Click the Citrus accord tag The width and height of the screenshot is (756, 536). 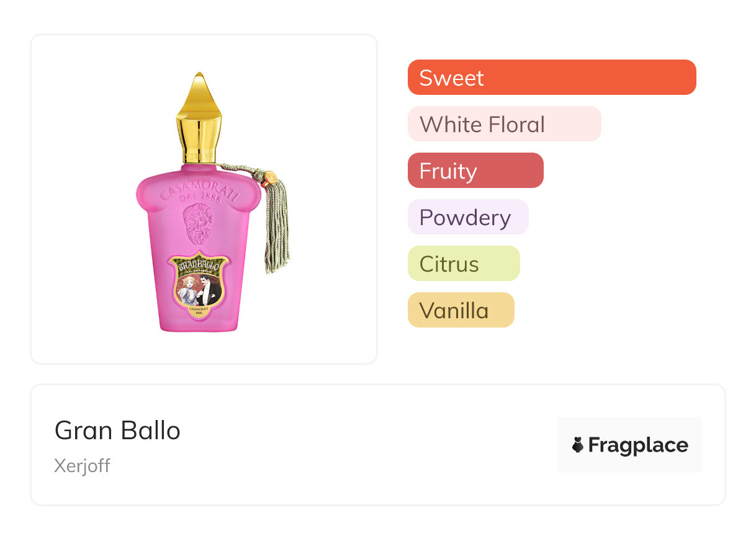tap(463, 264)
